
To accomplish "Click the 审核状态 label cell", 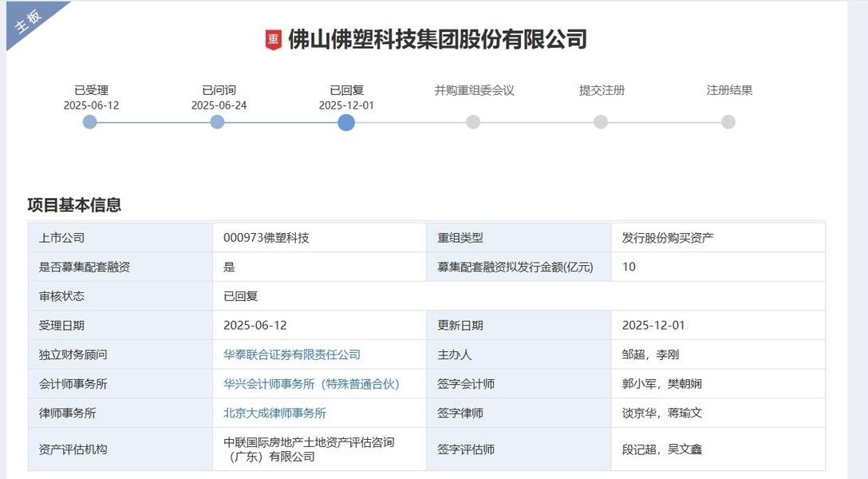I will (x=120, y=296).
